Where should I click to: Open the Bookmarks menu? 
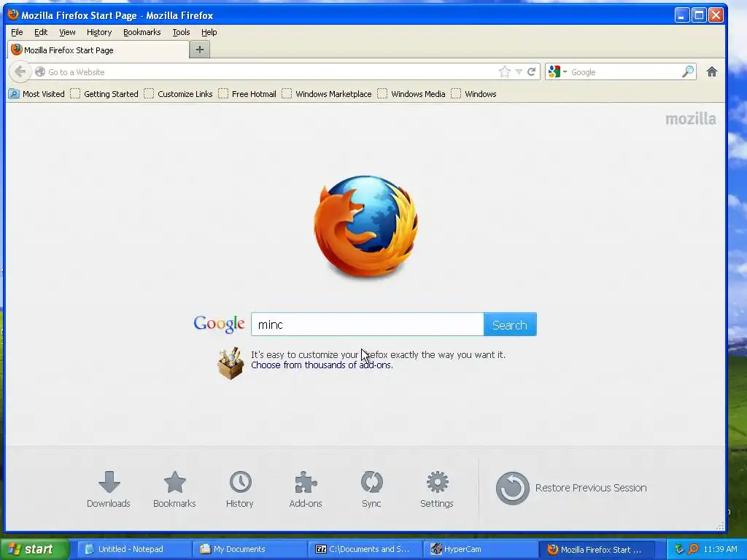(x=142, y=32)
